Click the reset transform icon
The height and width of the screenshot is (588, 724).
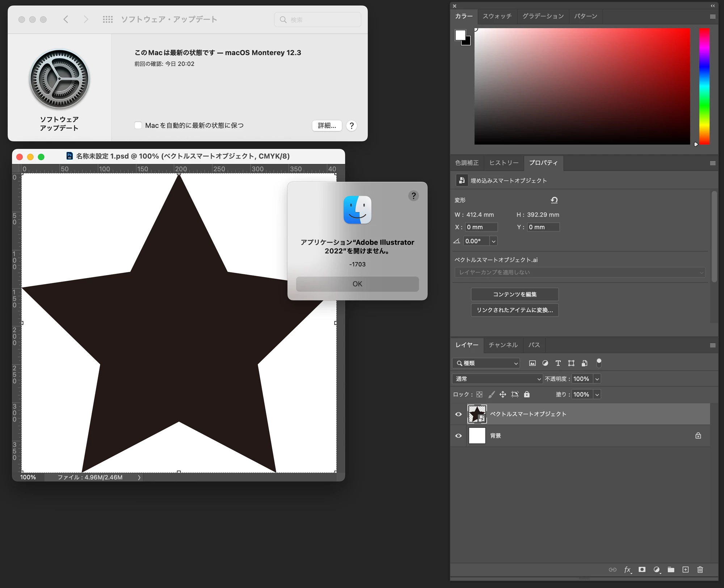point(554,200)
